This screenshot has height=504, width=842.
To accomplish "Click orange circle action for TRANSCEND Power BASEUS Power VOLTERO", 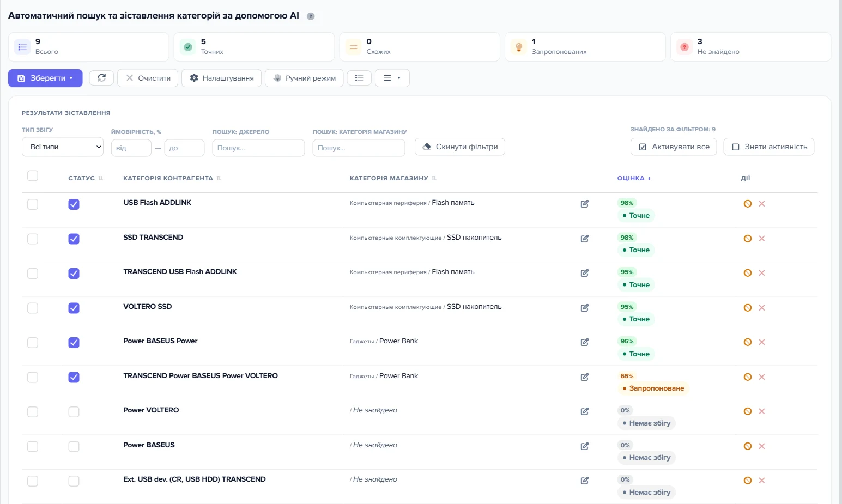I will click(x=748, y=377).
